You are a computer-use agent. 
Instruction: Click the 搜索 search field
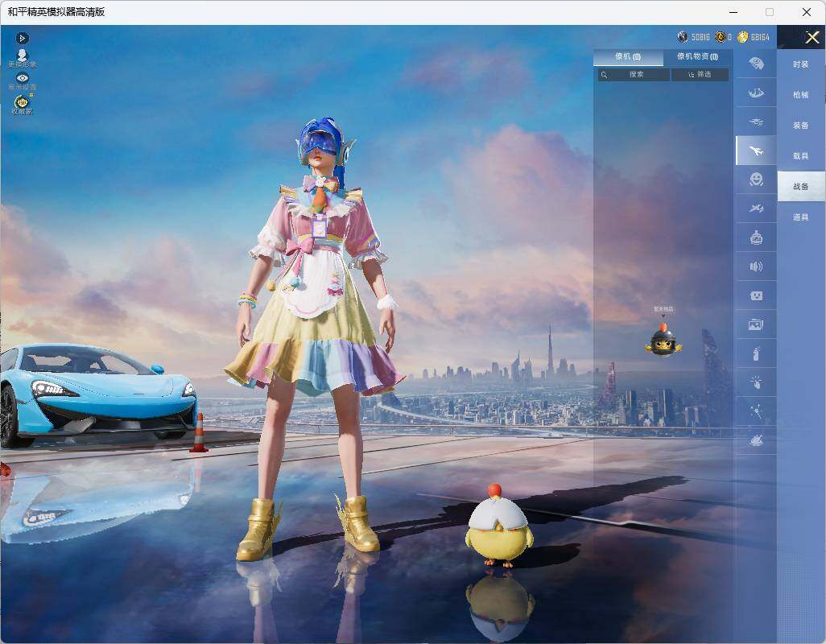634,75
